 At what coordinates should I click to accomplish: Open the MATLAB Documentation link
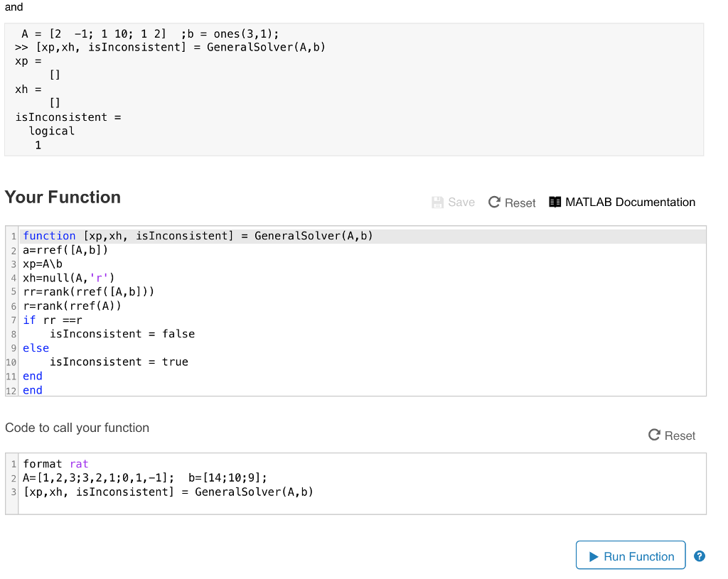click(x=630, y=202)
